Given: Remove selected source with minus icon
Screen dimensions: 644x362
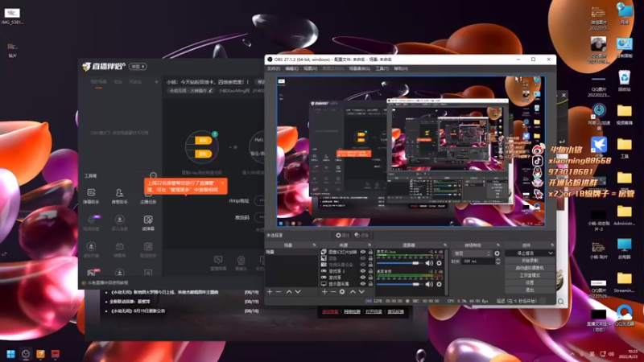Looking at the screenshot, I should (333, 291).
